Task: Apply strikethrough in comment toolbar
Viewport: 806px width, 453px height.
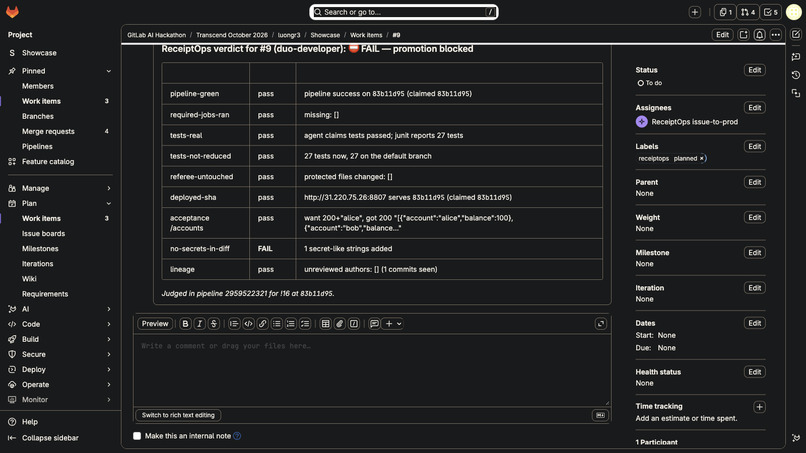Action: pos(214,323)
